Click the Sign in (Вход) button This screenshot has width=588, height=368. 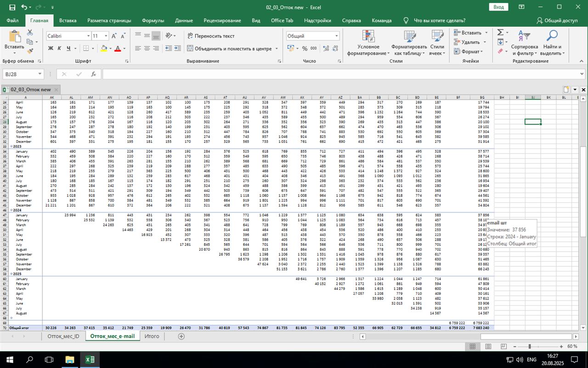click(498, 7)
